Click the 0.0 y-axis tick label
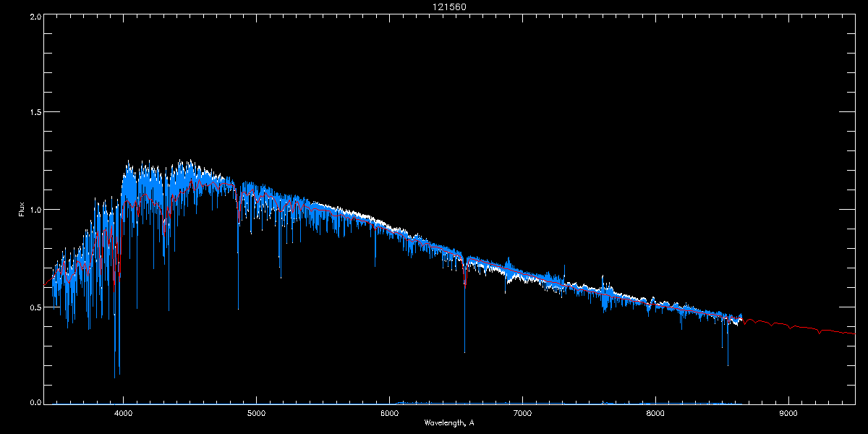The width and height of the screenshot is (868, 434). coord(35,403)
